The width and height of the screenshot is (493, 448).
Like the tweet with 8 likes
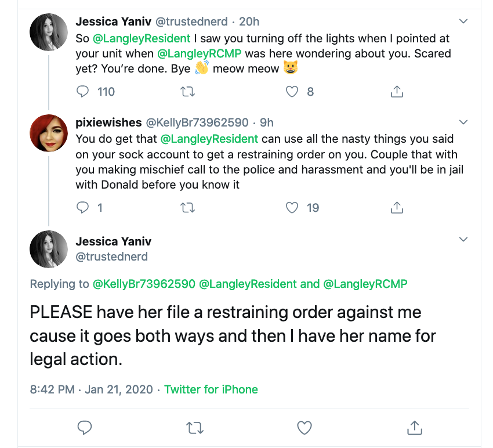coord(292,92)
